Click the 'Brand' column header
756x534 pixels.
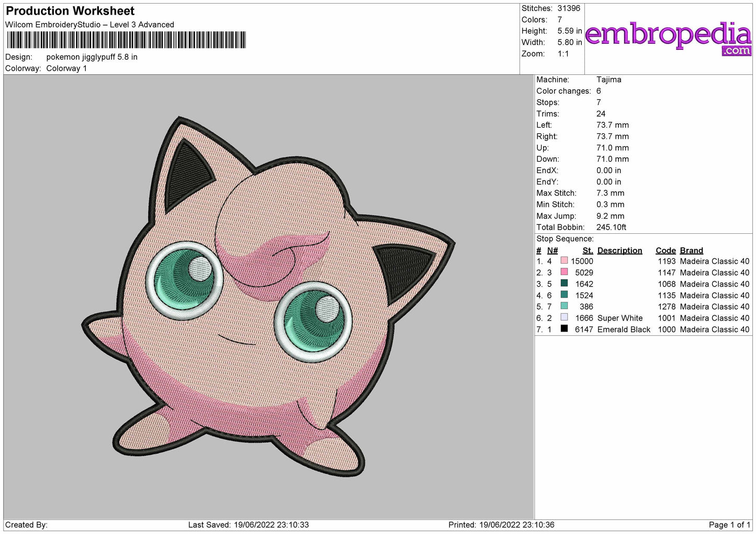[x=691, y=251]
